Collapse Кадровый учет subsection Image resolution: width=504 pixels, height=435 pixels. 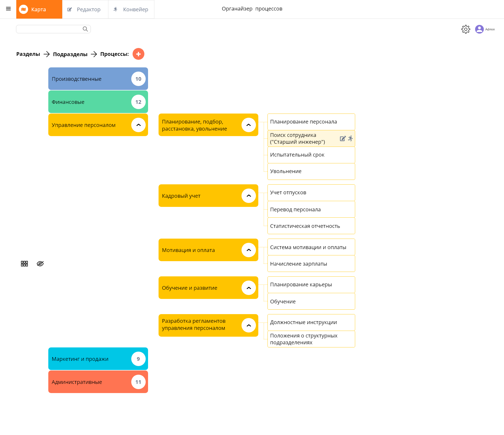249,196
